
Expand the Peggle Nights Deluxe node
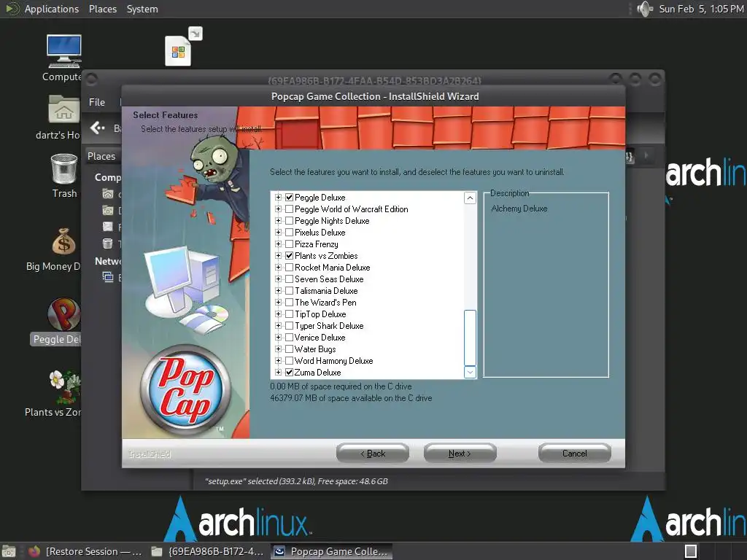(x=278, y=220)
